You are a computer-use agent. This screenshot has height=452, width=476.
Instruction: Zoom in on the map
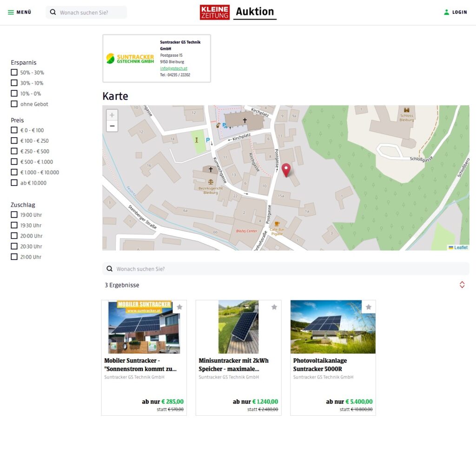(x=112, y=115)
